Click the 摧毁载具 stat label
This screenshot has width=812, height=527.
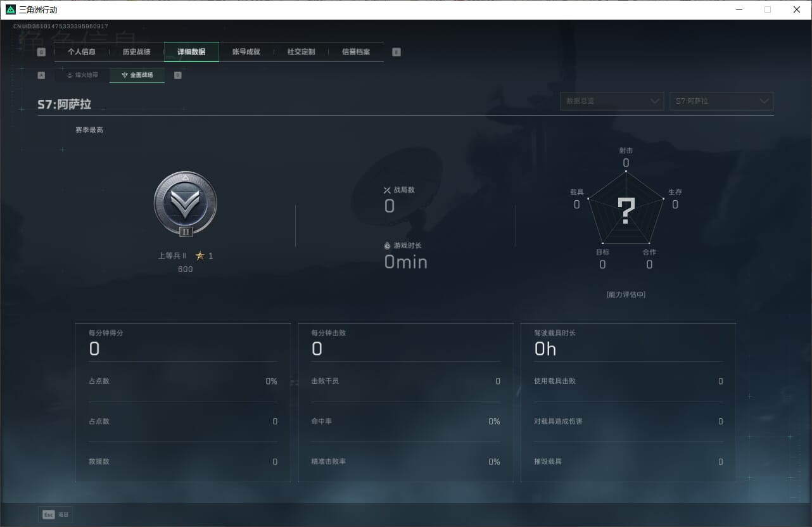pos(548,462)
